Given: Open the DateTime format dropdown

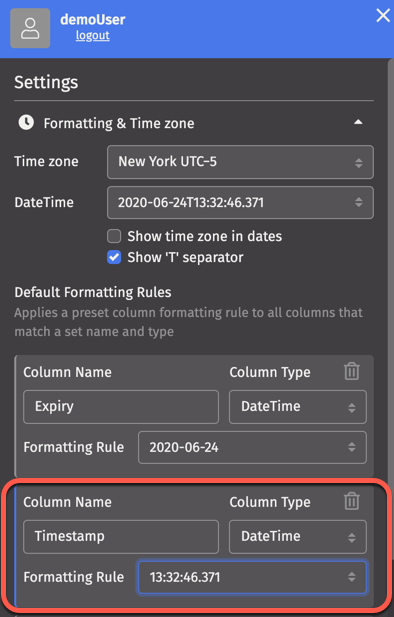Looking at the screenshot, I should pos(240,203).
